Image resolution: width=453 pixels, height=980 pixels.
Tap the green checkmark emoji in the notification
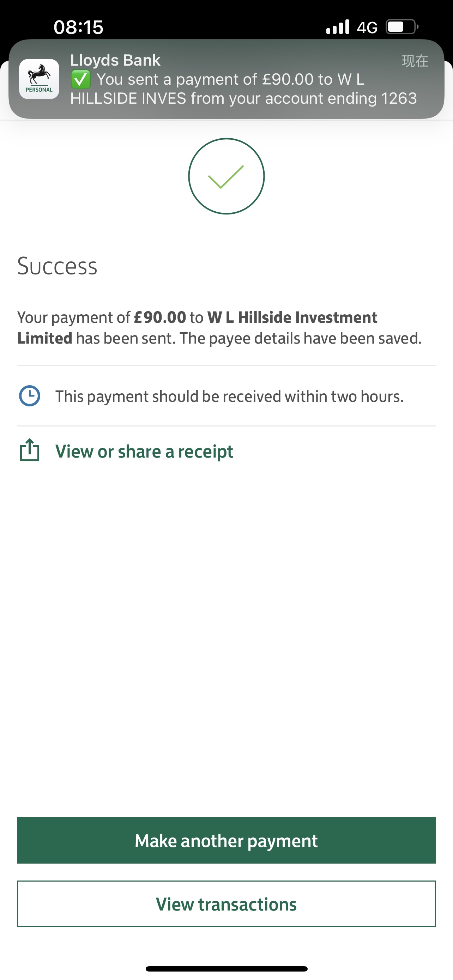[x=81, y=79]
